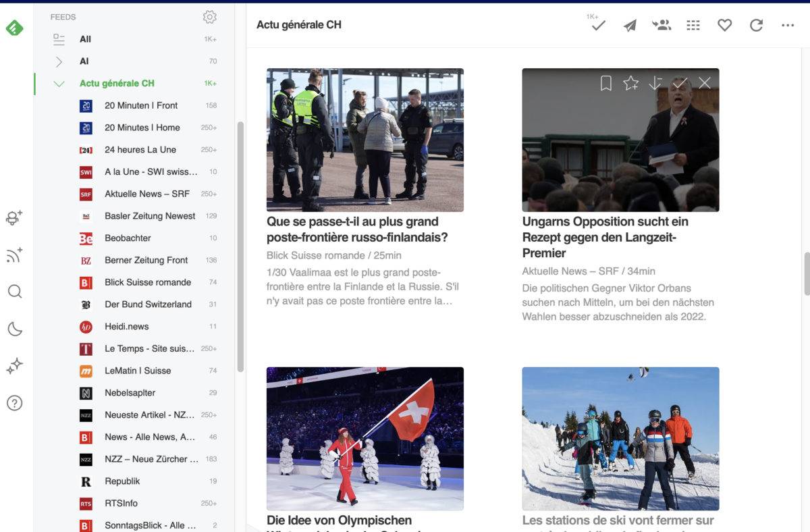Open the feeds settings gear
810x532 pixels.
[x=209, y=17]
